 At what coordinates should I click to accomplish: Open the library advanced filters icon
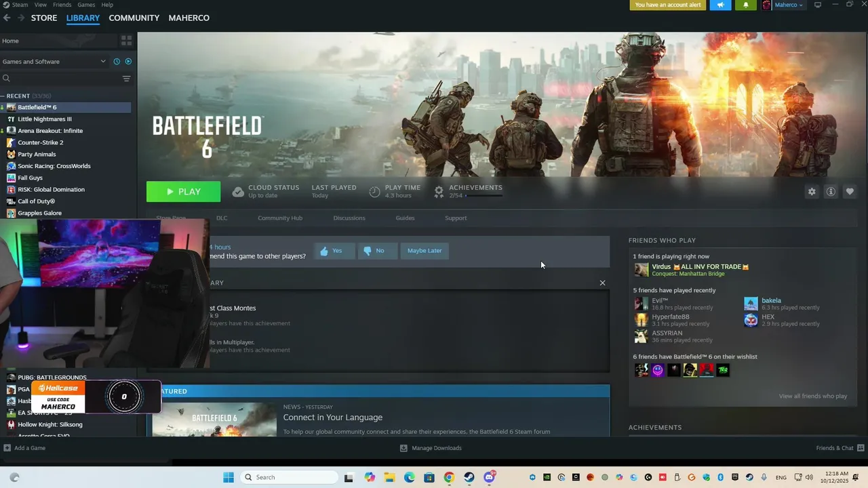pyautogui.click(x=126, y=79)
